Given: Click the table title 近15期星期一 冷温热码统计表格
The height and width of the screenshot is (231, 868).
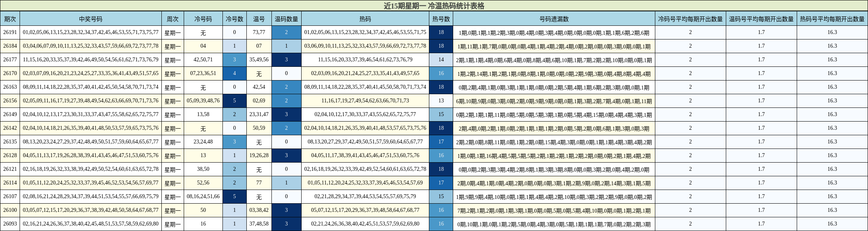Looking at the screenshot, I should [x=434, y=6].
